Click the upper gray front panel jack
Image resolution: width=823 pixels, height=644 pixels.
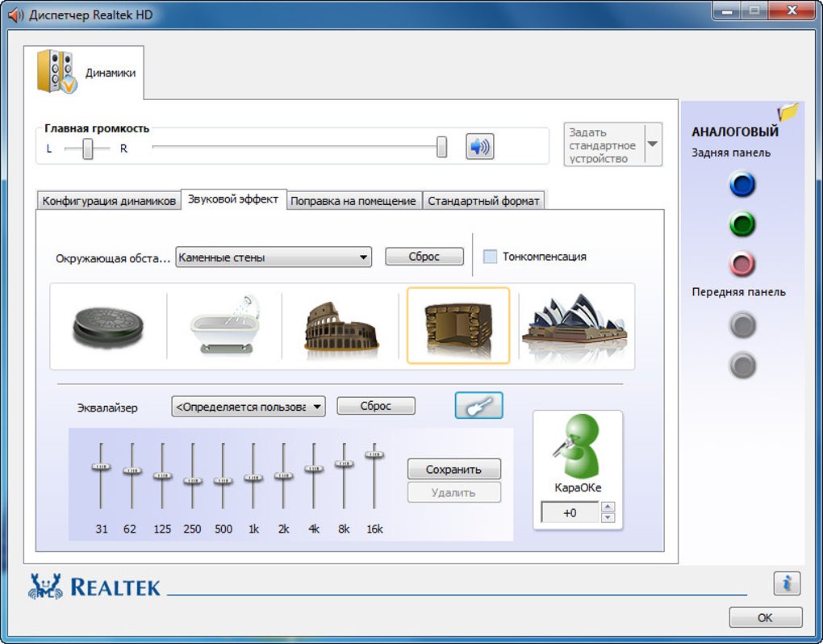click(x=742, y=325)
